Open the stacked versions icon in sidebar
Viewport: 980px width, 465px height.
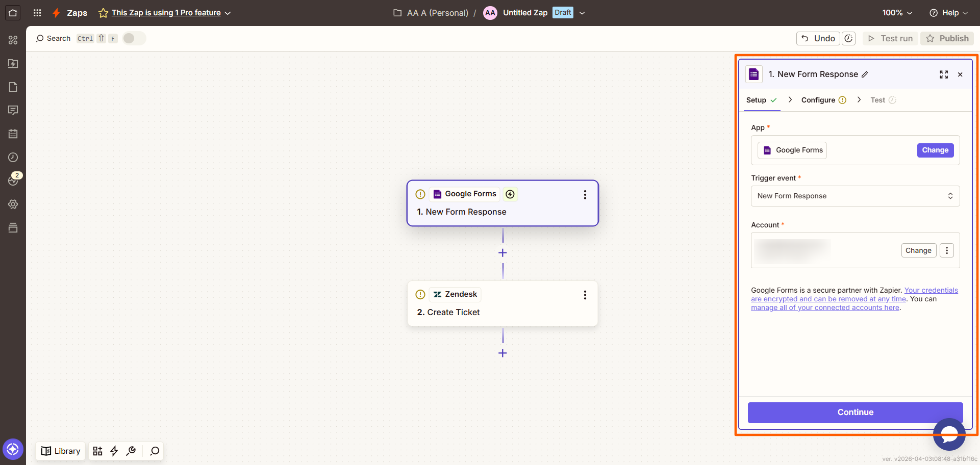(x=13, y=227)
